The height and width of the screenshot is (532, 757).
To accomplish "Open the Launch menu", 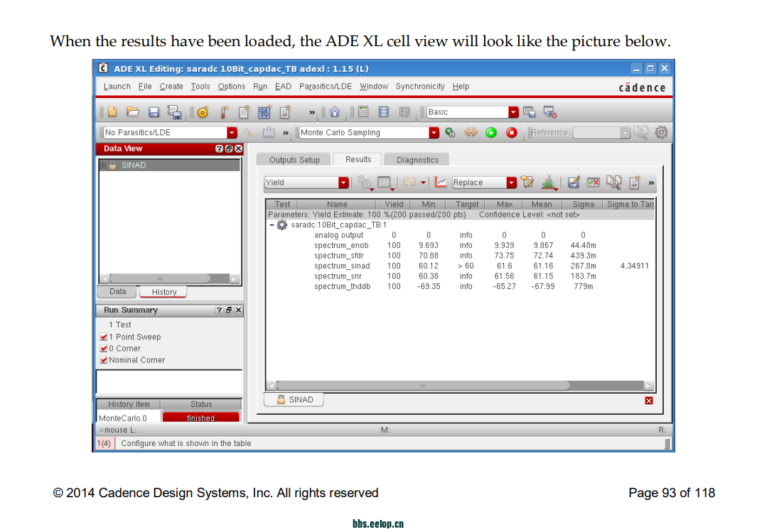I will click(x=117, y=87).
